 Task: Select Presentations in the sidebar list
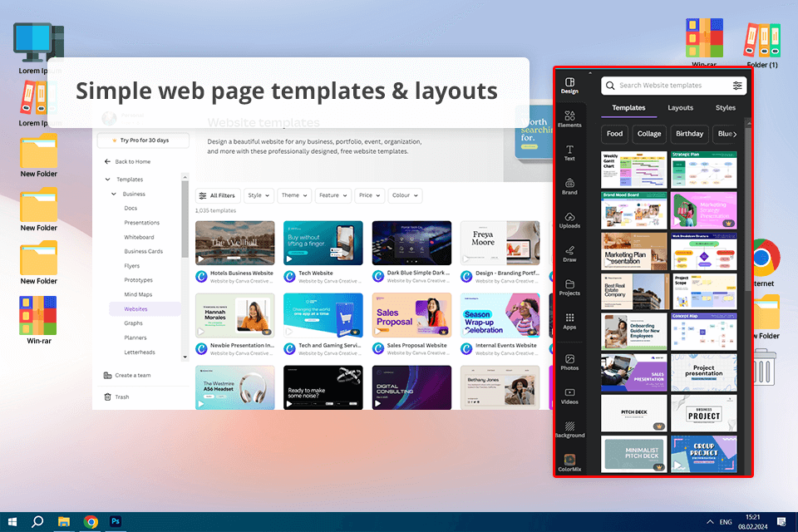click(141, 223)
